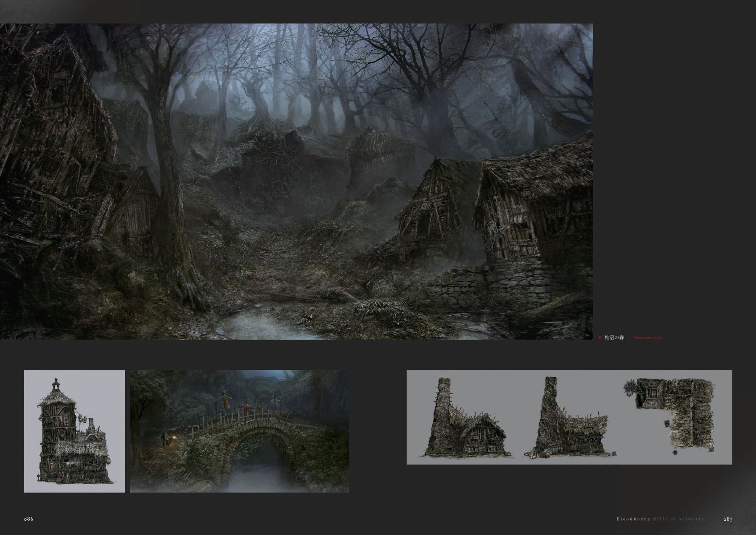The height and width of the screenshot is (535, 756).
Task: Click the lantern-carrying figure near the bridge
Action: [x=164, y=440]
